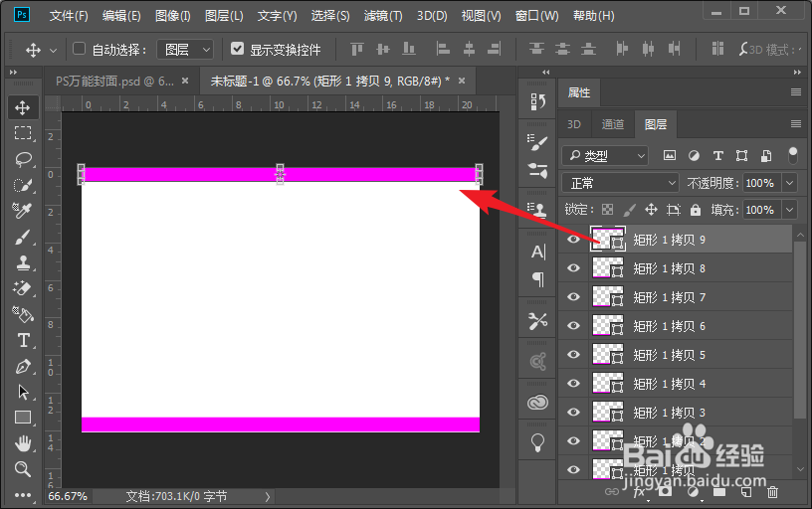Open the Paragraph panel icon
The width and height of the screenshot is (812, 509).
tap(537, 279)
